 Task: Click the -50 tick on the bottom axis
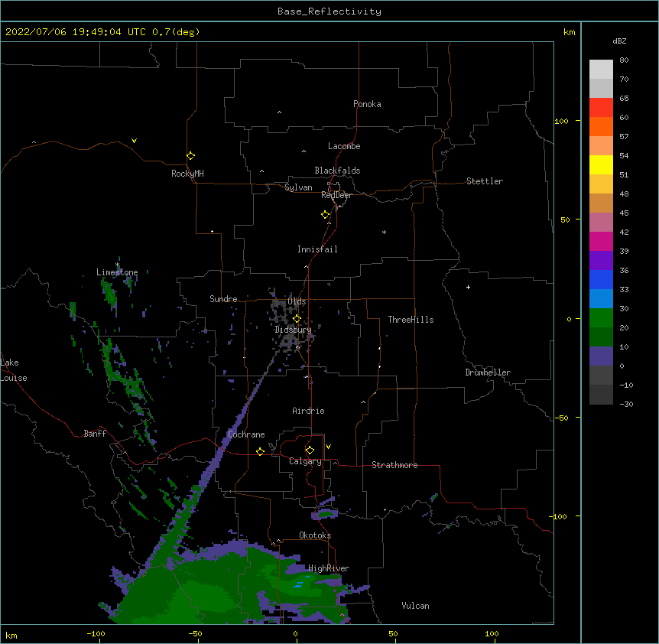pyautogui.click(x=195, y=634)
